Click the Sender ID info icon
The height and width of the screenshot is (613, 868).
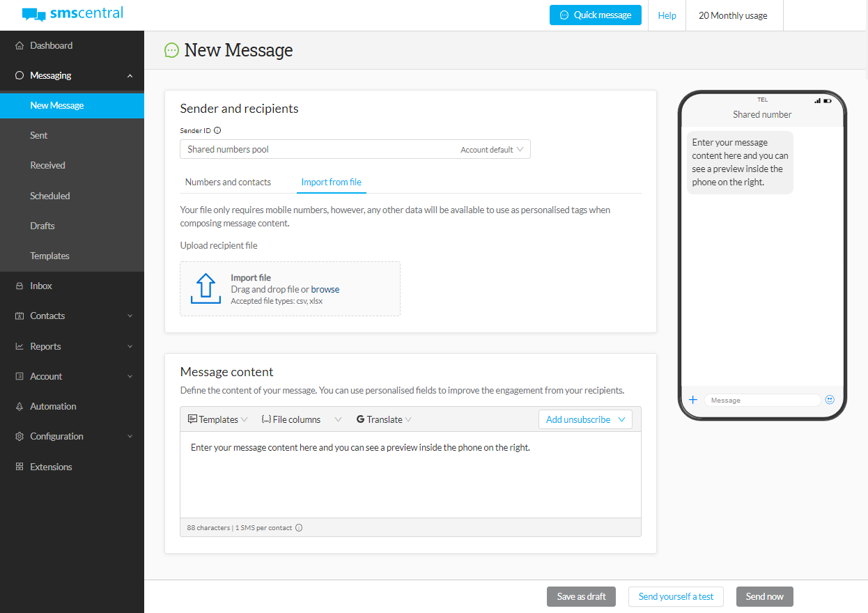point(217,130)
